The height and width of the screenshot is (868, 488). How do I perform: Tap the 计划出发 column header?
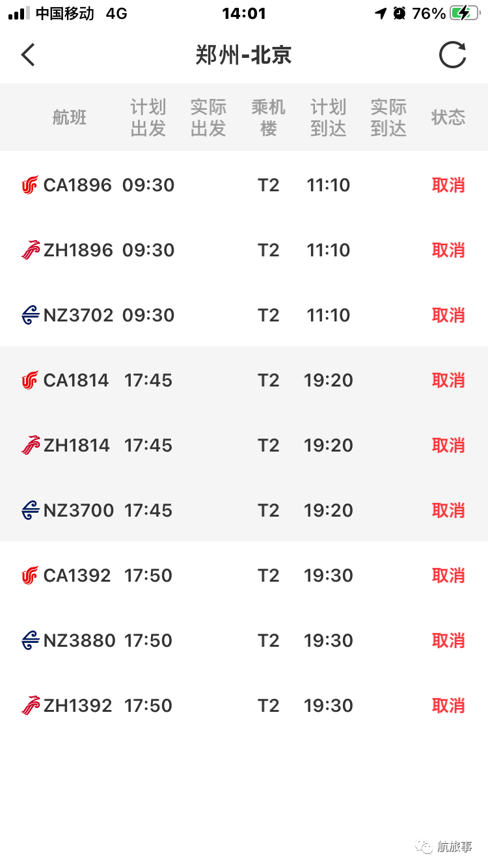pyautogui.click(x=148, y=118)
